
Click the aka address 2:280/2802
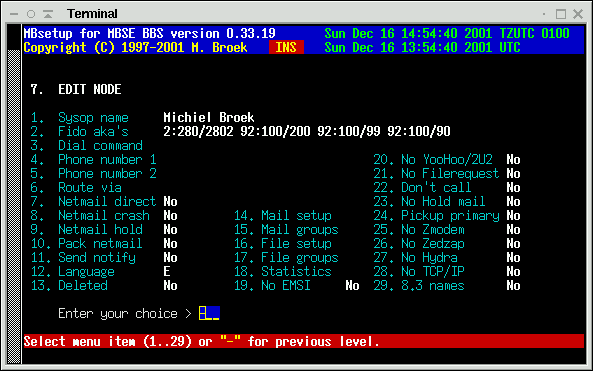pos(199,131)
